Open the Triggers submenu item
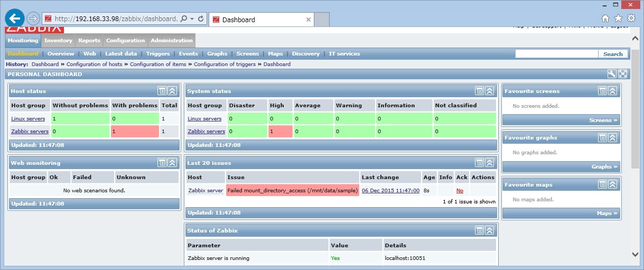Viewport: 644px width, 270px height. click(158, 54)
